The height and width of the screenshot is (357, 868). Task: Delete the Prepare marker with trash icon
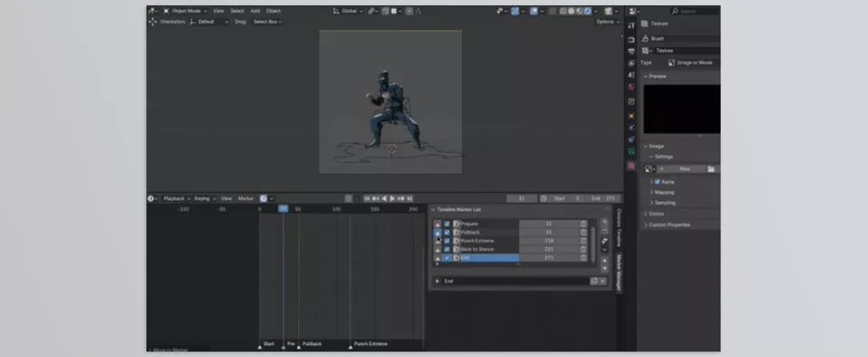pos(583,224)
